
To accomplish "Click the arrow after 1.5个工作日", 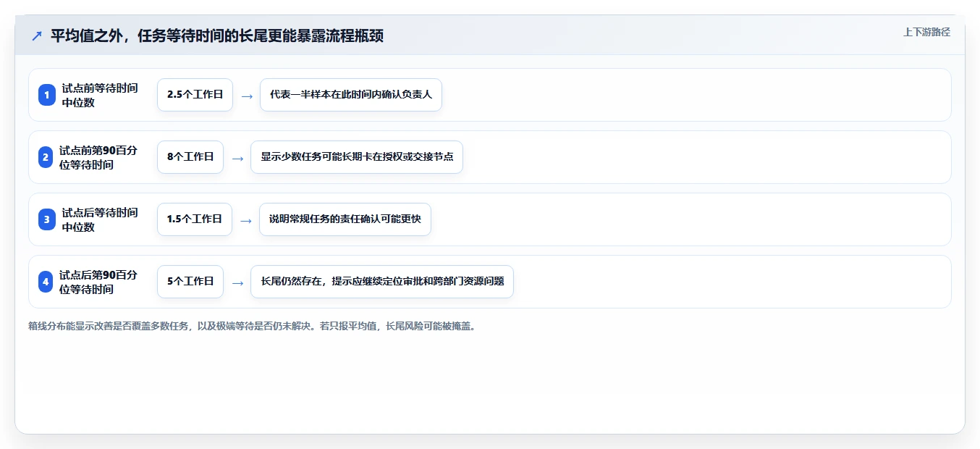I will 246,220.
